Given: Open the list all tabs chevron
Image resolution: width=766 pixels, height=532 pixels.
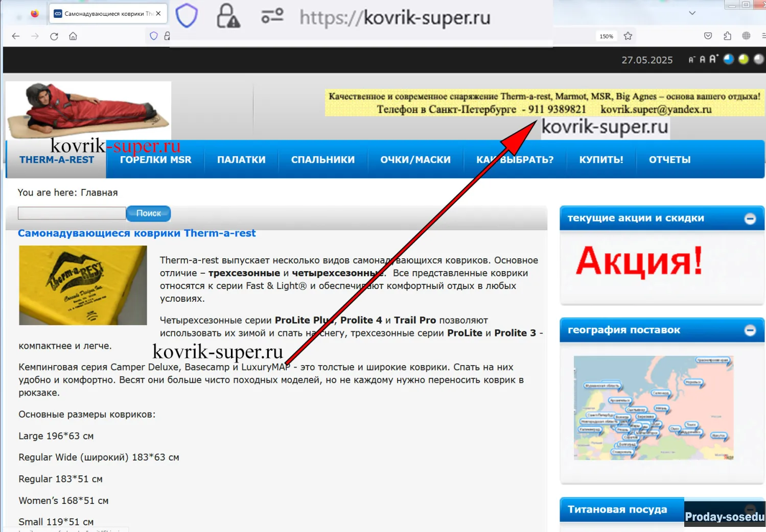Looking at the screenshot, I should tap(692, 13).
